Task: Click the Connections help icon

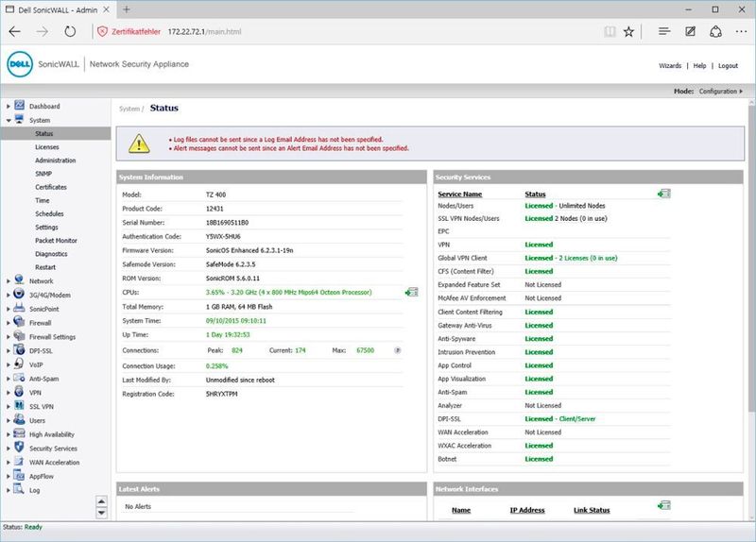Action: tap(398, 350)
